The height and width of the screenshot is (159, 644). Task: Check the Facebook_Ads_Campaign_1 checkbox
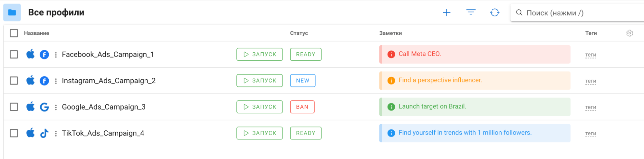coord(14,55)
